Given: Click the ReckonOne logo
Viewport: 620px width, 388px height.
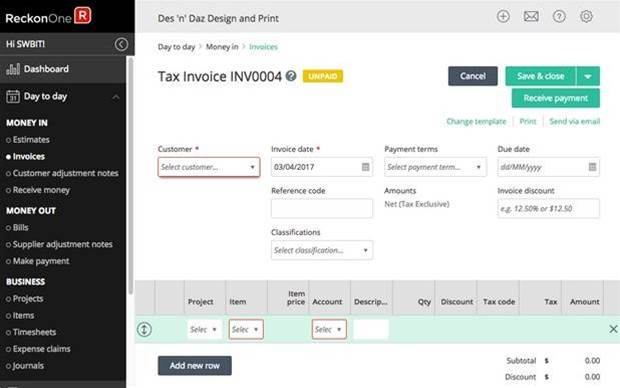Looking at the screenshot, I should coord(48,17).
